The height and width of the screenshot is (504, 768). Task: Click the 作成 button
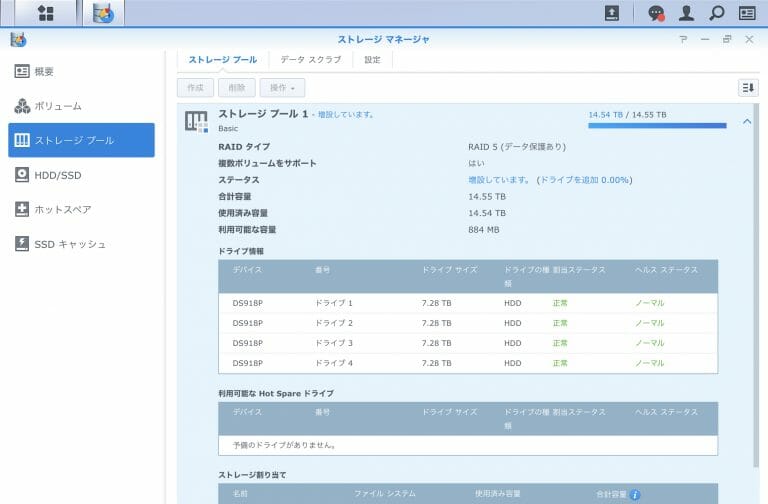tap(195, 88)
